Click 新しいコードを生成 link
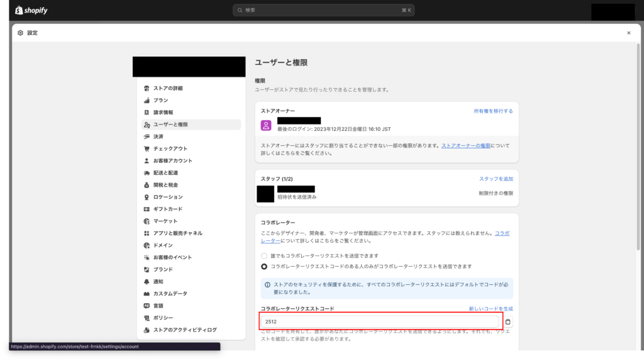Viewport: 644px width, 361px height. tap(491, 309)
